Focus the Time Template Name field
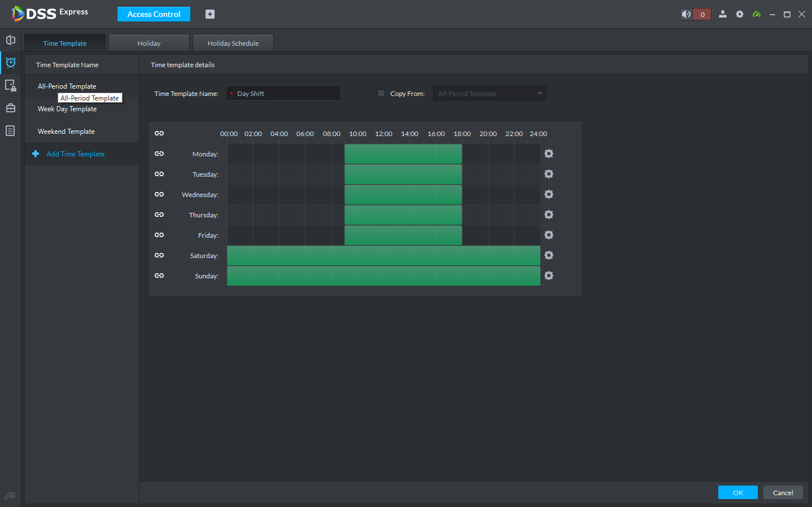Image resolution: width=812 pixels, height=507 pixels. tap(283, 93)
